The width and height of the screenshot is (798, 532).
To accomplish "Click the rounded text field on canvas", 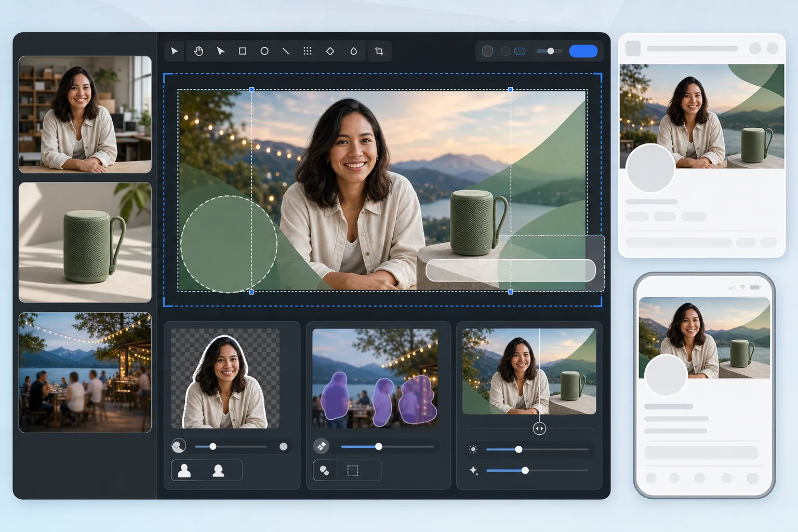I will [511, 270].
